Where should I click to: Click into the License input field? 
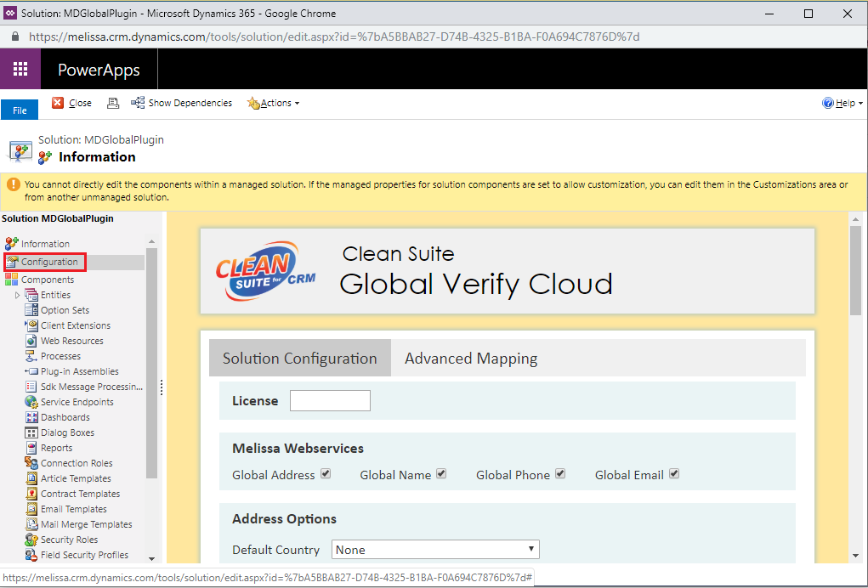(x=330, y=400)
